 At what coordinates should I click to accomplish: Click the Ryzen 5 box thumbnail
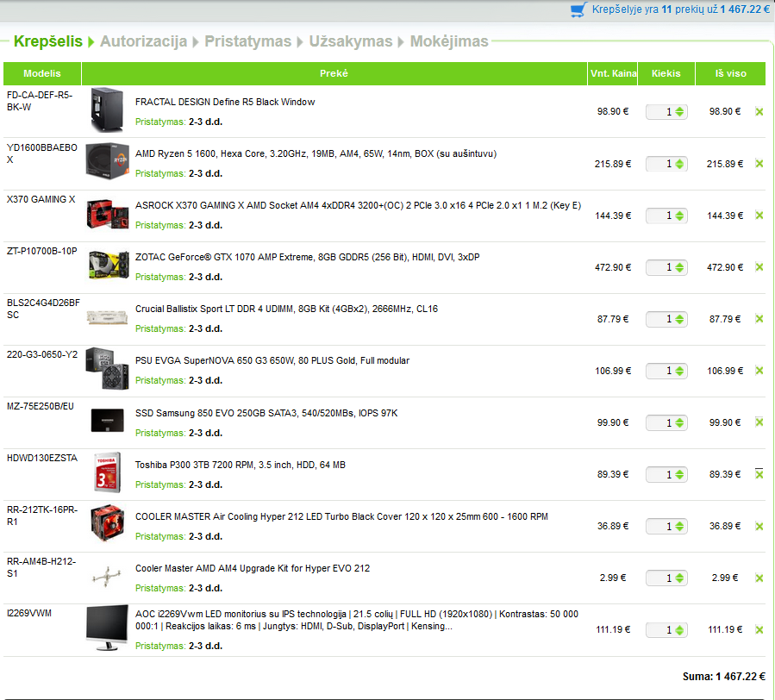point(107,161)
